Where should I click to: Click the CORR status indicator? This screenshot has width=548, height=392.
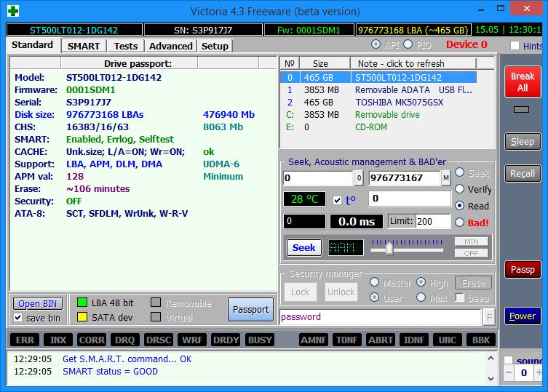coord(92,340)
